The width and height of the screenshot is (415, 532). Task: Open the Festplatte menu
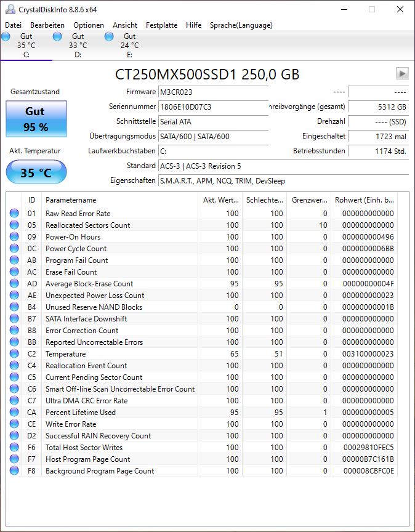coord(161,25)
